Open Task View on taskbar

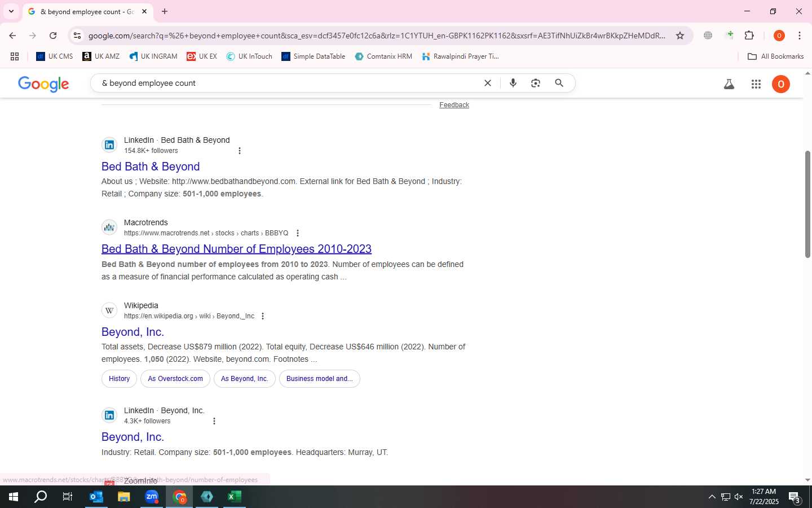68,497
